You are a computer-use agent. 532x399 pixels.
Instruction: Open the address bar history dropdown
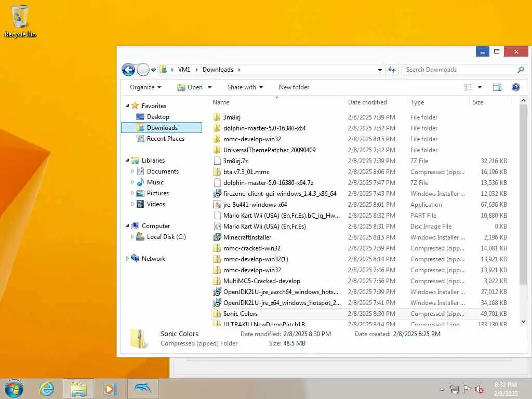click(380, 70)
